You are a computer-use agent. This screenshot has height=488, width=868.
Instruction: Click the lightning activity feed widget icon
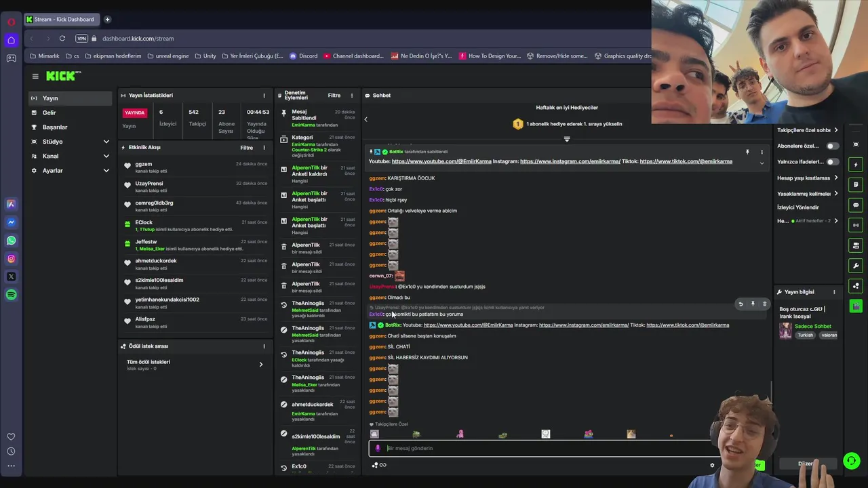[x=856, y=165]
